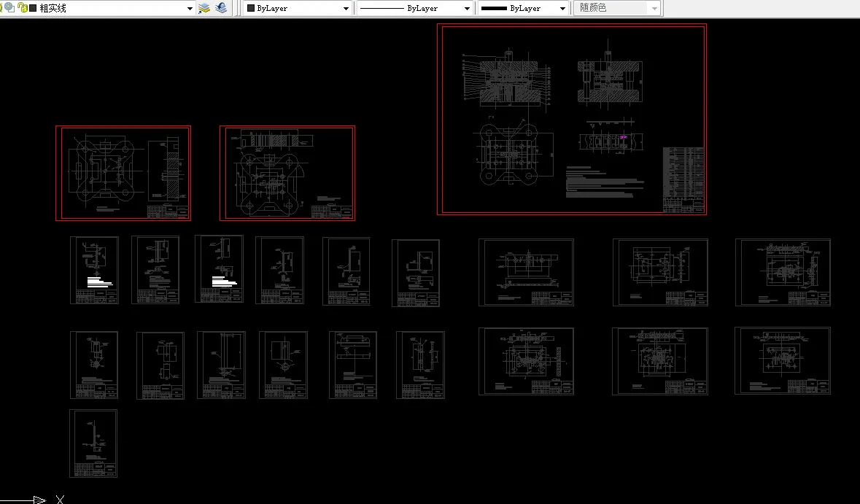Open the 粗实线 layer dropdown list
Image resolution: width=860 pixels, height=504 pixels.
190,8
